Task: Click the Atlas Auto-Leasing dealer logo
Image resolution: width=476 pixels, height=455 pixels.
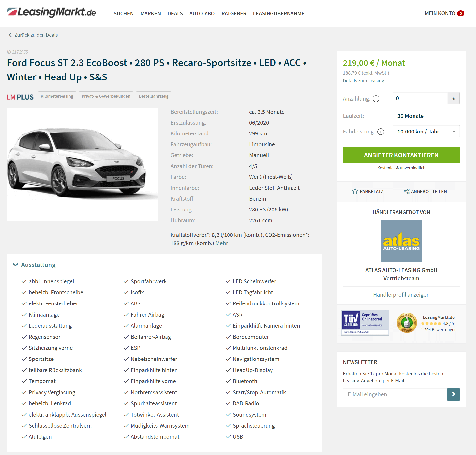Action: coord(401,241)
